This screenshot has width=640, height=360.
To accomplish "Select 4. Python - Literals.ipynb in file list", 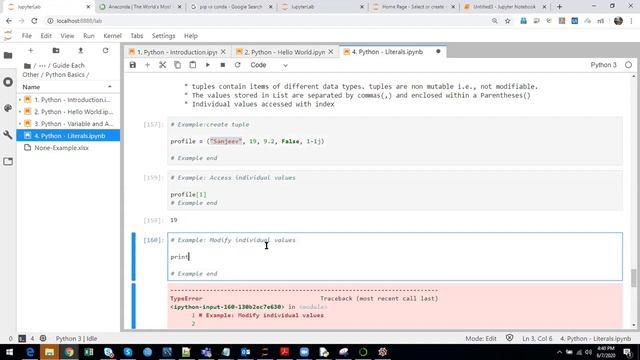I will coord(69,136).
